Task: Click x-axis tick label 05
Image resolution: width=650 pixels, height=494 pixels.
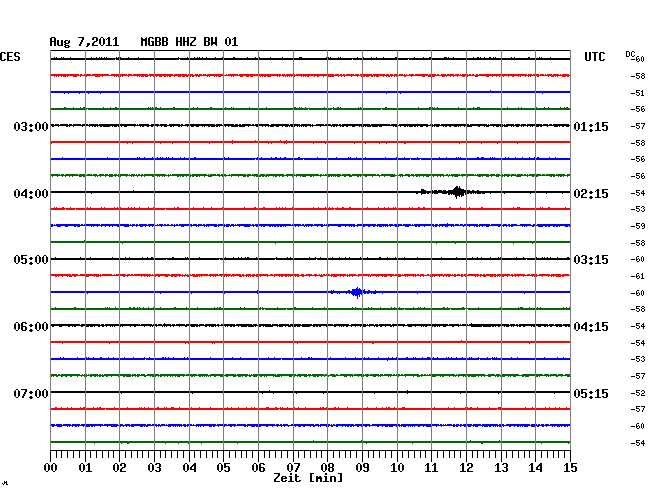Action: (223, 467)
